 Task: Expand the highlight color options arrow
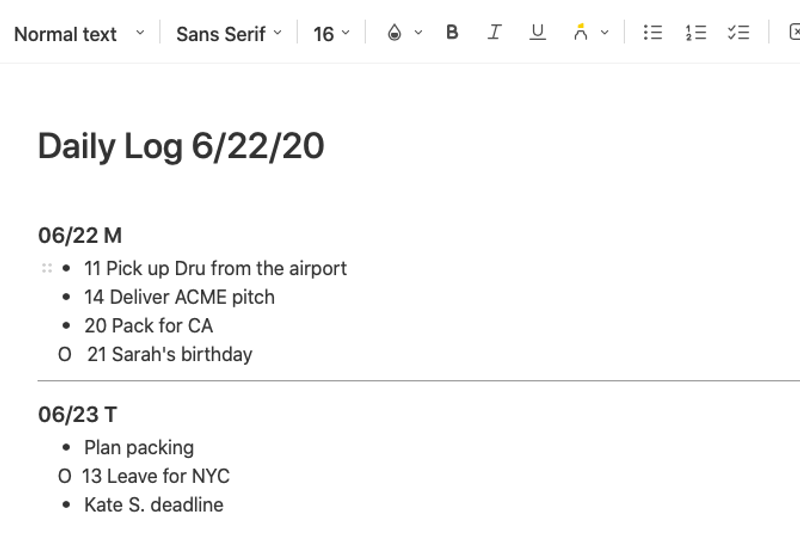coord(605,33)
